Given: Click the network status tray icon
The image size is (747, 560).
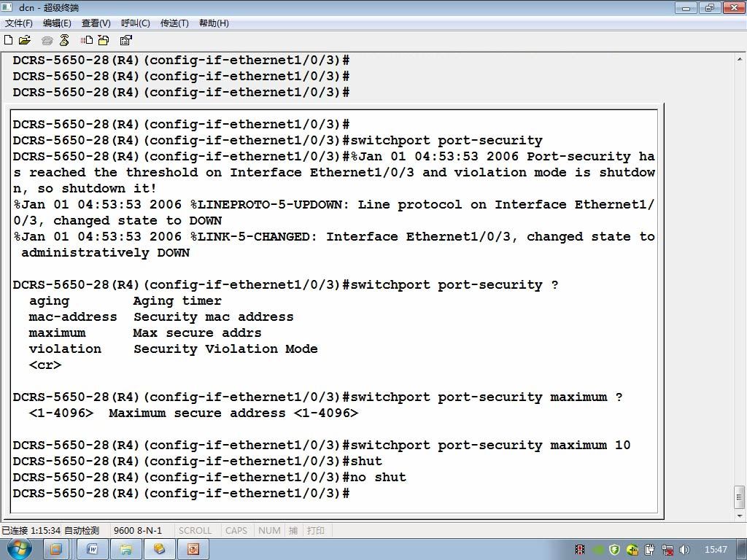Looking at the screenshot, I should (667, 550).
